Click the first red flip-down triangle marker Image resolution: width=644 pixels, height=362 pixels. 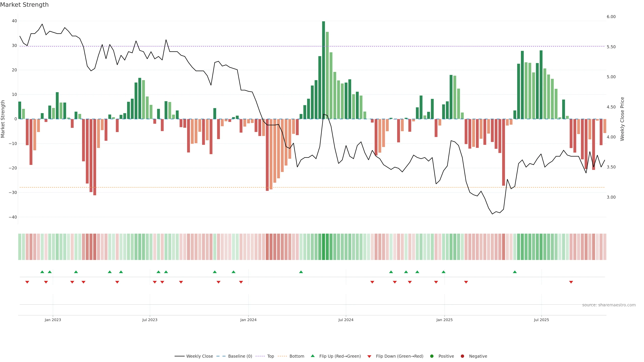click(27, 282)
